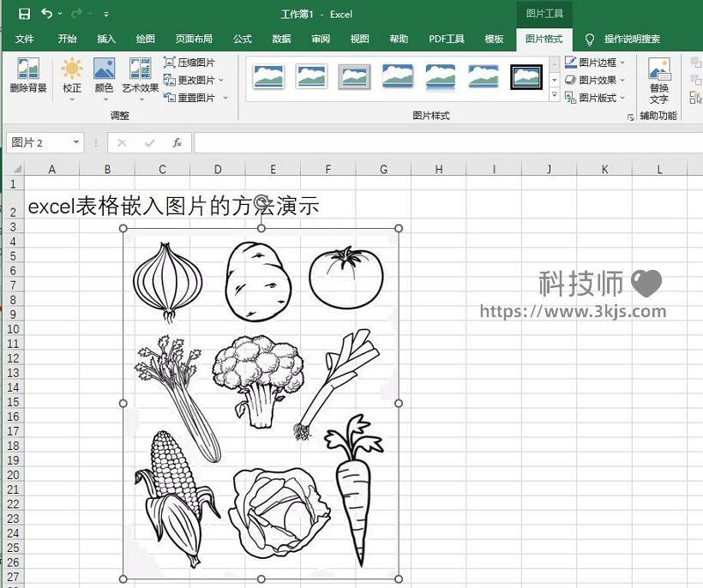Screen dimensions: 703x588
Task: Select column header H
Action: (x=438, y=170)
